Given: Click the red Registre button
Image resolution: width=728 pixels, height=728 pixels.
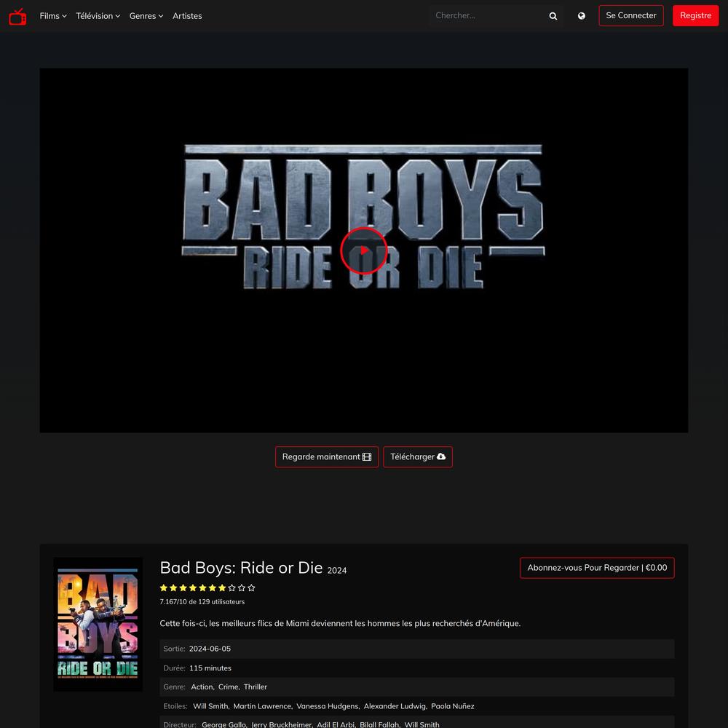Looking at the screenshot, I should [x=695, y=16].
